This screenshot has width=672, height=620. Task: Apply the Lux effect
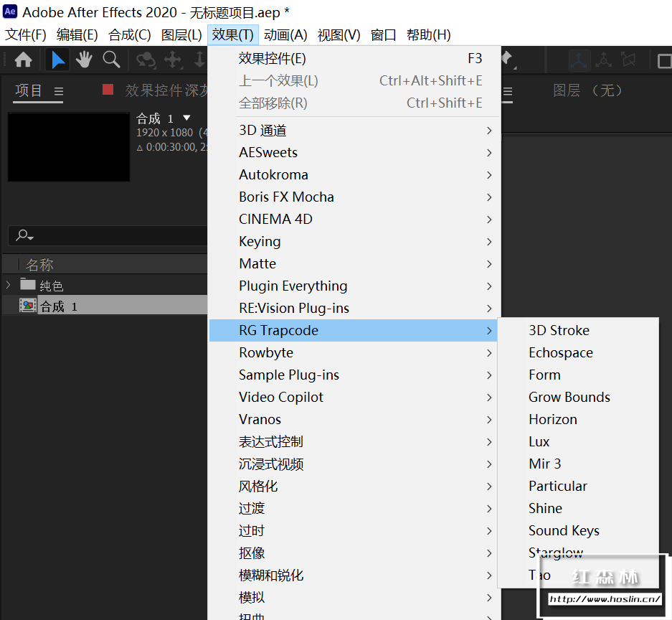578,442
